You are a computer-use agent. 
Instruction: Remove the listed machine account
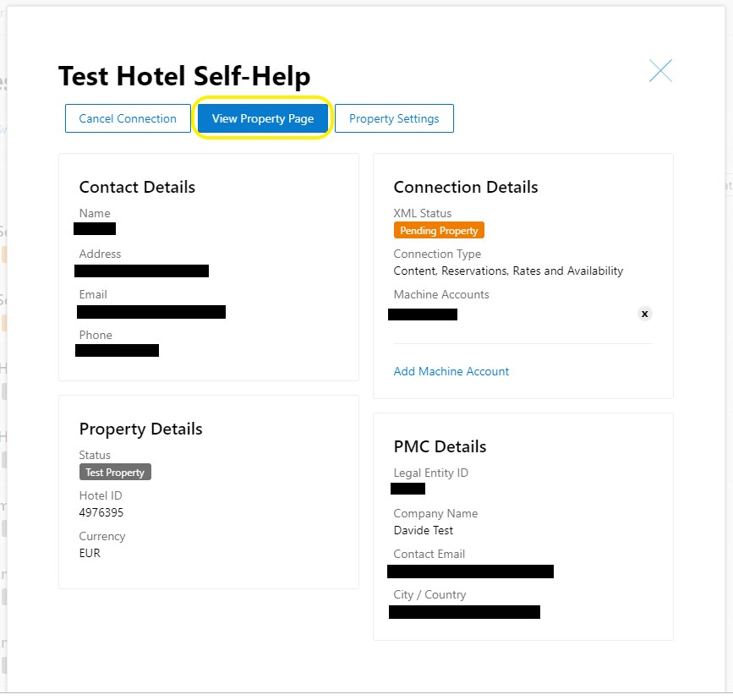pyautogui.click(x=644, y=314)
